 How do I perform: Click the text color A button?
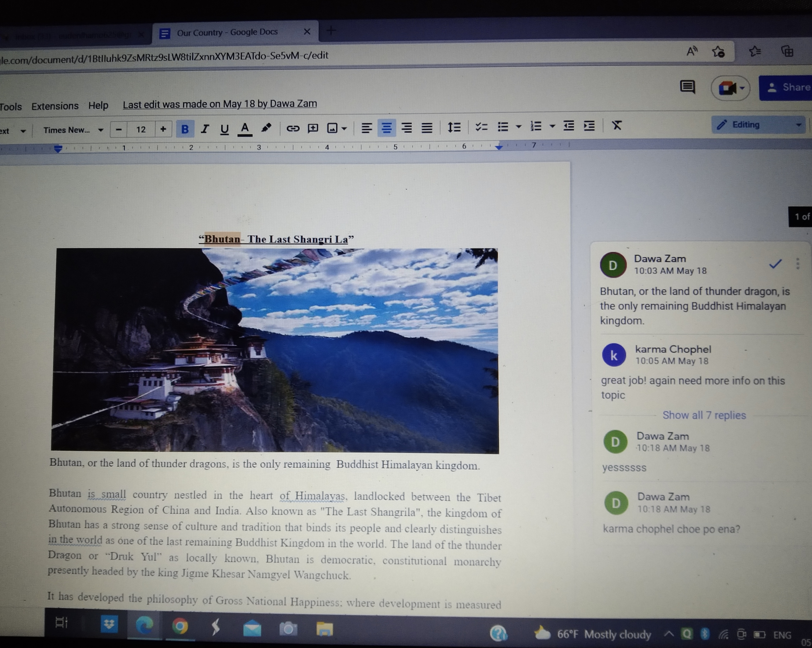pos(245,129)
